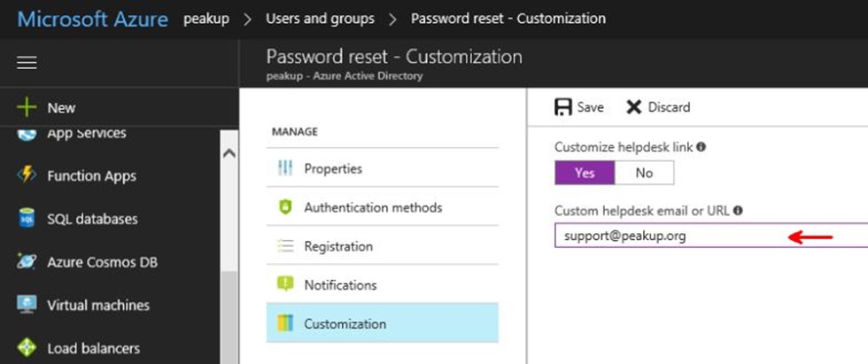This screenshot has width=868, height=364.
Task: Open Azure Cosmos DB in sidebar
Action: tap(103, 261)
